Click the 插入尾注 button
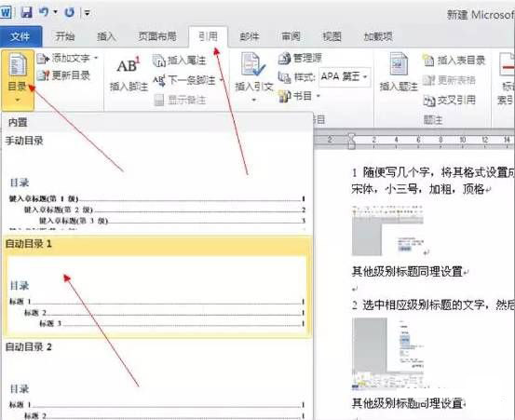This screenshot has height=420, width=515. pos(180,61)
